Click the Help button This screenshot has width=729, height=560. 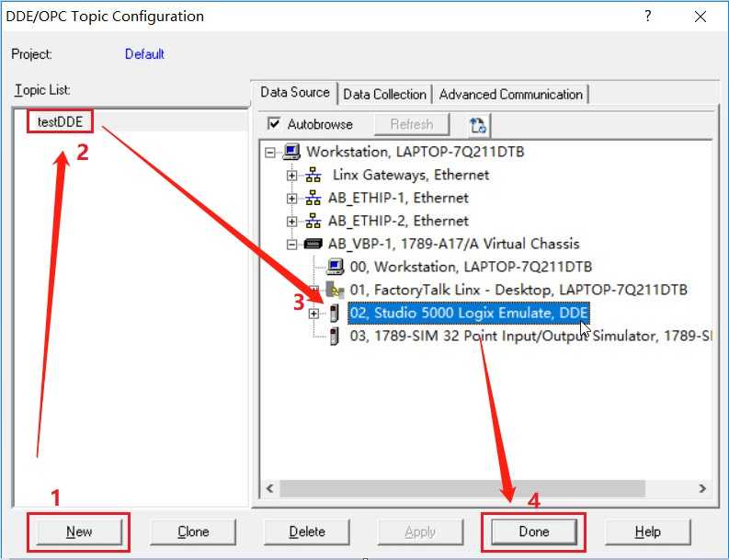(647, 531)
